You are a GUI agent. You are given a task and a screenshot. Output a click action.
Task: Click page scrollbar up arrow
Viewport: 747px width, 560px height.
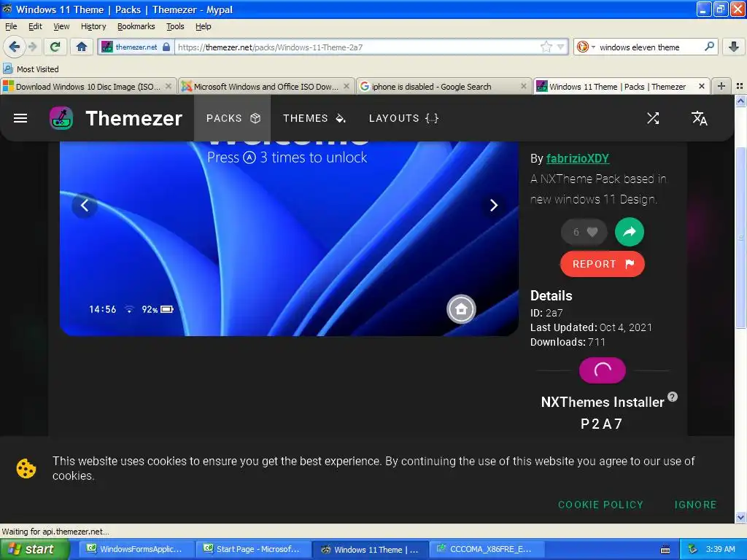pos(740,101)
